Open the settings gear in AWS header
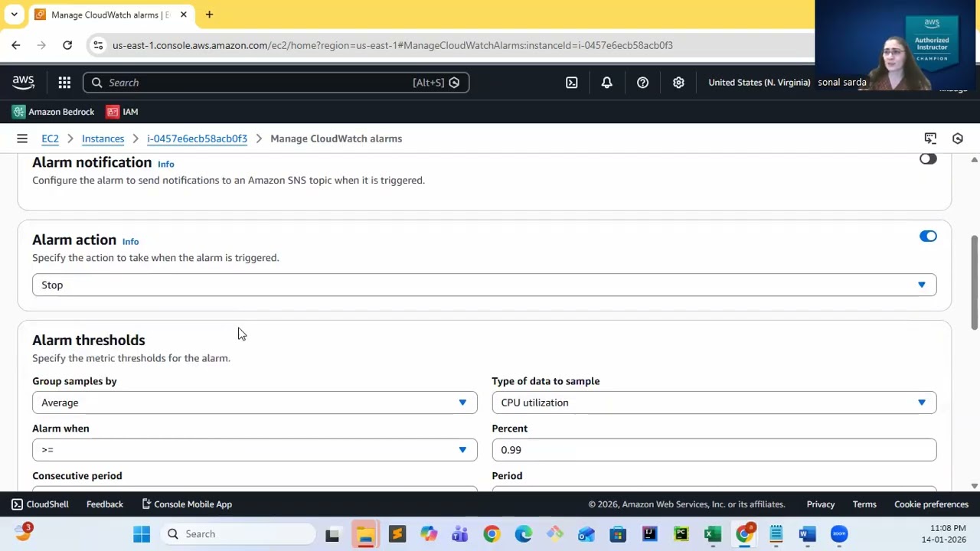Viewport: 980px width, 551px height. (678, 83)
